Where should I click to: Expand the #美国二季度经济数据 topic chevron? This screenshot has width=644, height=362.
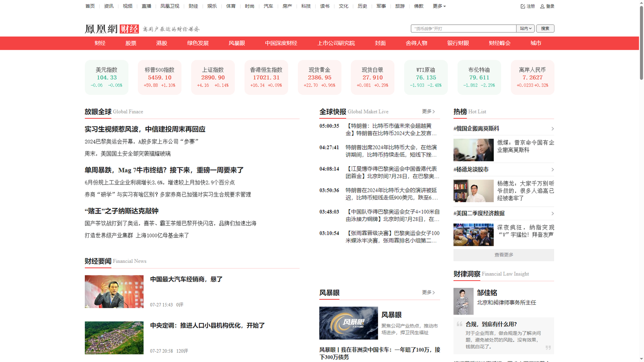(x=552, y=213)
